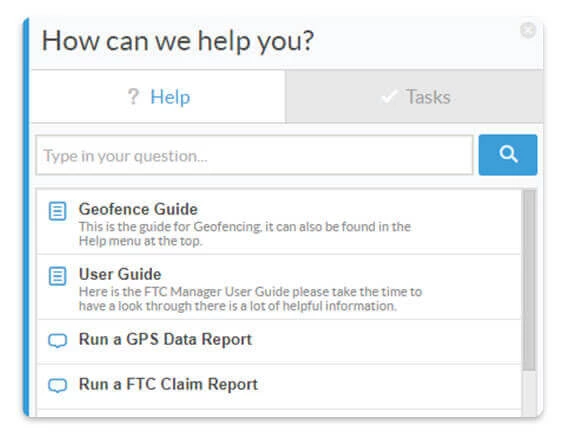Image resolution: width=565 pixels, height=445 pixels.
Task: Click the results list scrollbar thumb
Action: pos(529,280)
